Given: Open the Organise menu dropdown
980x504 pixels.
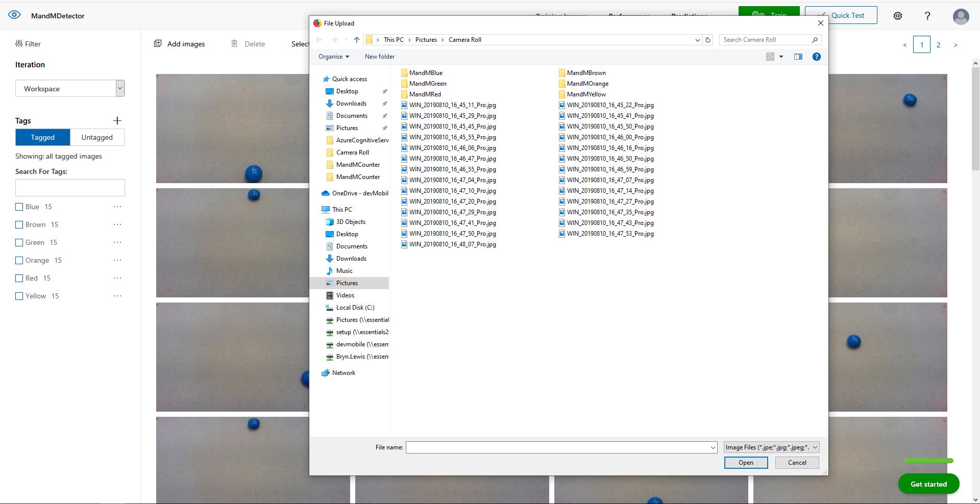Looking at the screenshot, I should [x=333, y=57].
